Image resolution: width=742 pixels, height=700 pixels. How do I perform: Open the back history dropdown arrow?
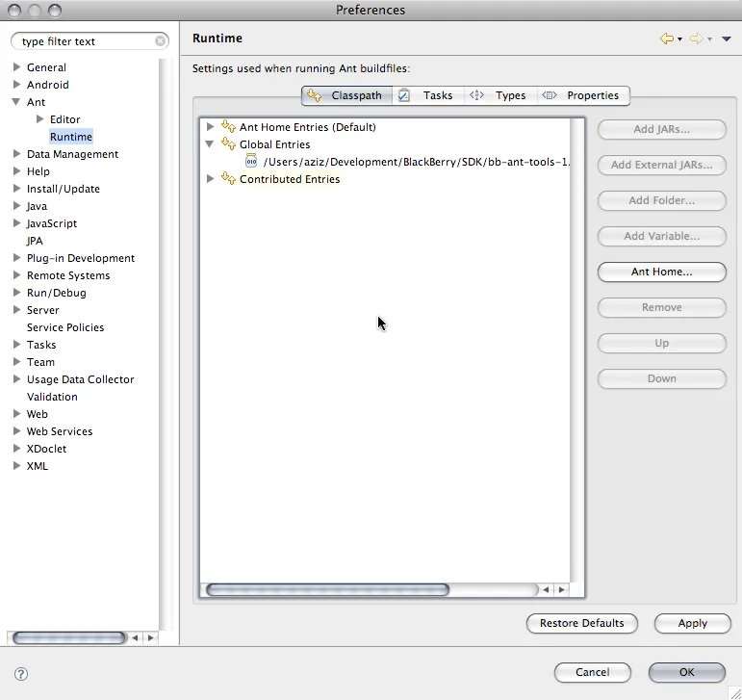pos(680,39)
